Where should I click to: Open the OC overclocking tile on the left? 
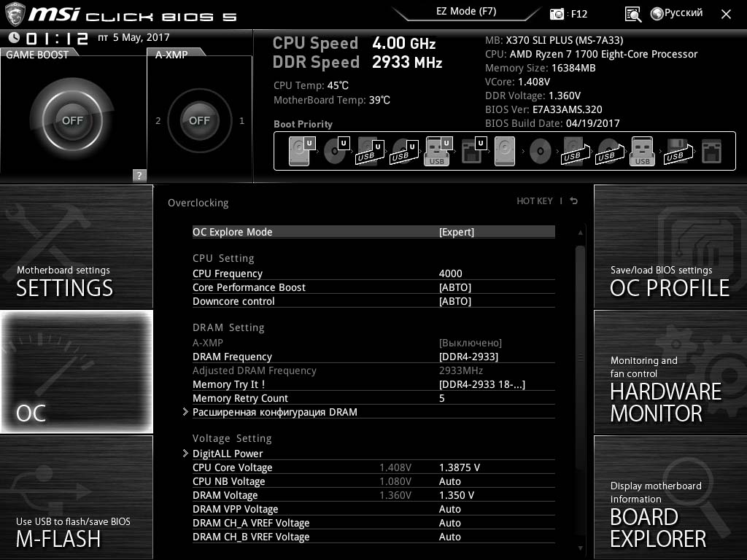[76, 371]
